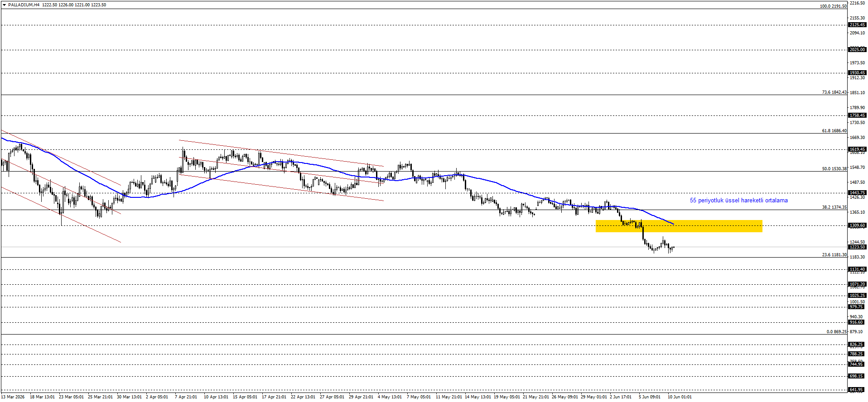
Task: Click the '13 Mar 2026' date label
Action: 13,397
